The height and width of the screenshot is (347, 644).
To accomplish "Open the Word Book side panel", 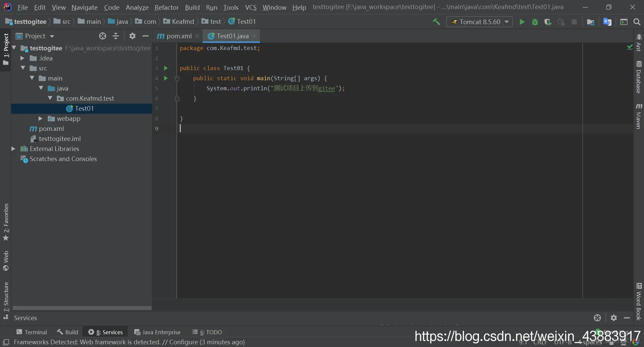I will pos(639,302).
